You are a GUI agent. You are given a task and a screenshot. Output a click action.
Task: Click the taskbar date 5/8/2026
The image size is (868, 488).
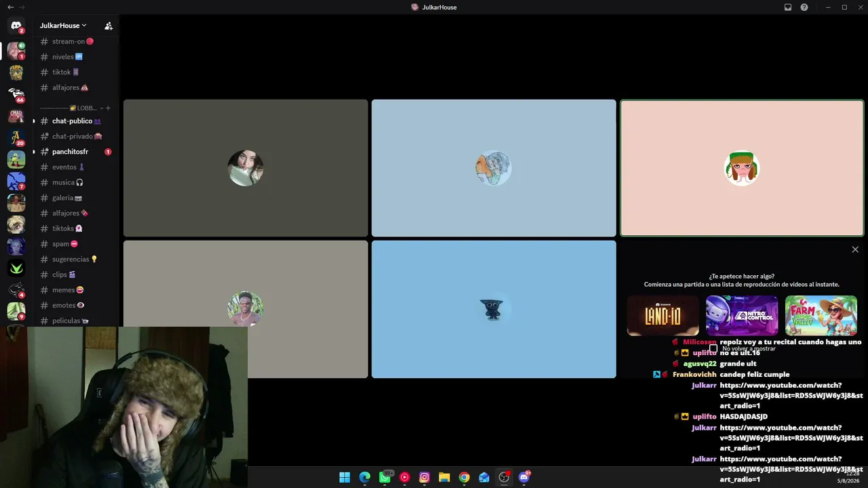(848, 481)
